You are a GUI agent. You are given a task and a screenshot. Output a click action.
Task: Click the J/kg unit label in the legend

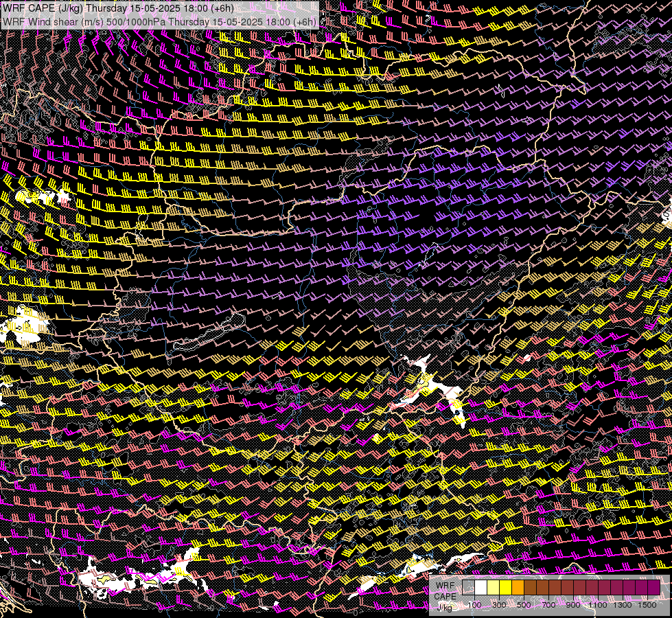[x=444, y=607]
